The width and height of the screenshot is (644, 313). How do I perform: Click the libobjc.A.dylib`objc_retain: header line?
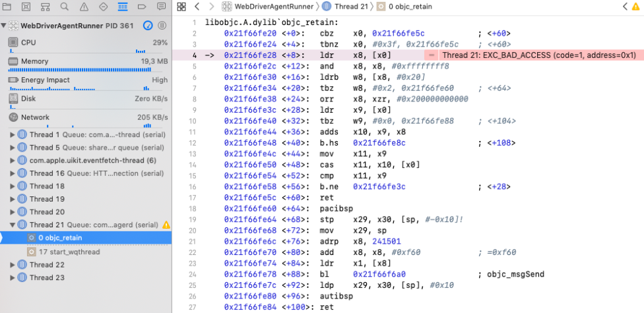pyautogui.click(x=271, y=23)
